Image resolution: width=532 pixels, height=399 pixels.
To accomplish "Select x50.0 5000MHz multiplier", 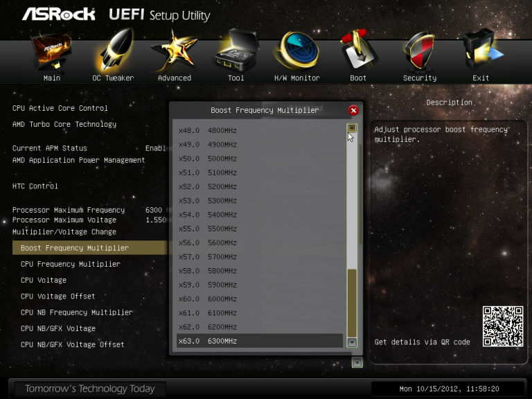I will tap(260, 159).
